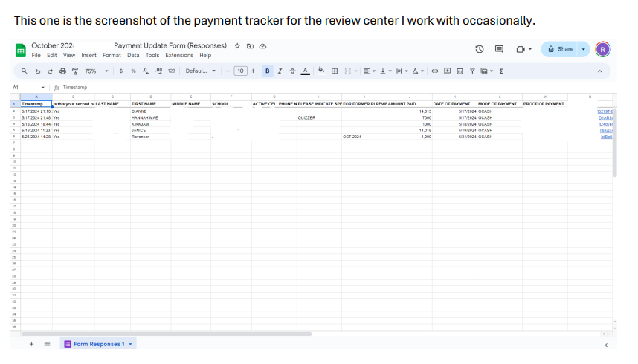Increase font size with plus
The height and width of the screenshot is (364, 638).
pyautogui.click(x=253, y=71)
